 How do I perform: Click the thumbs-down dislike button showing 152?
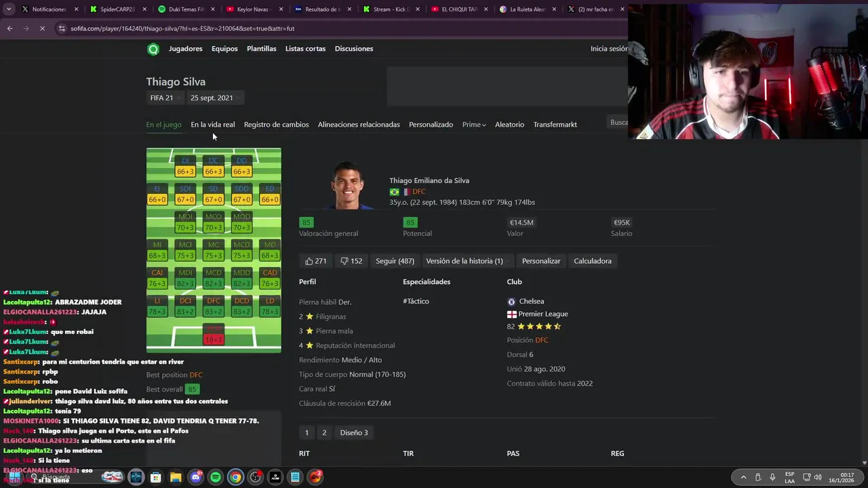351,261
